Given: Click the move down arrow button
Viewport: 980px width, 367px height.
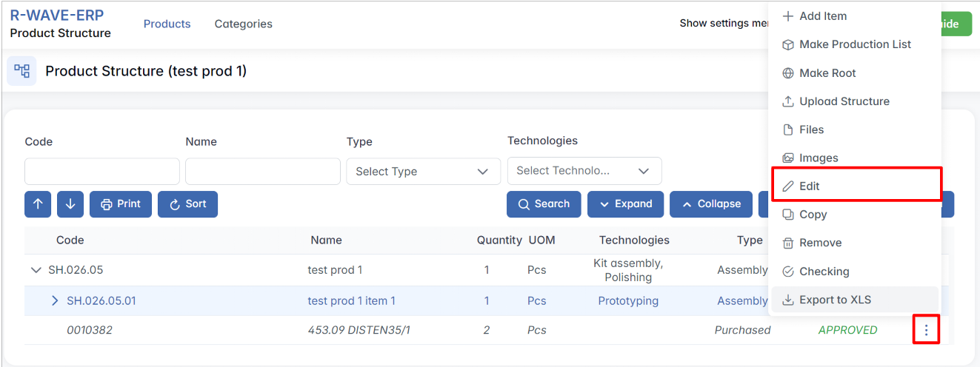Looking at the screenshot, I should click(70, 204).
